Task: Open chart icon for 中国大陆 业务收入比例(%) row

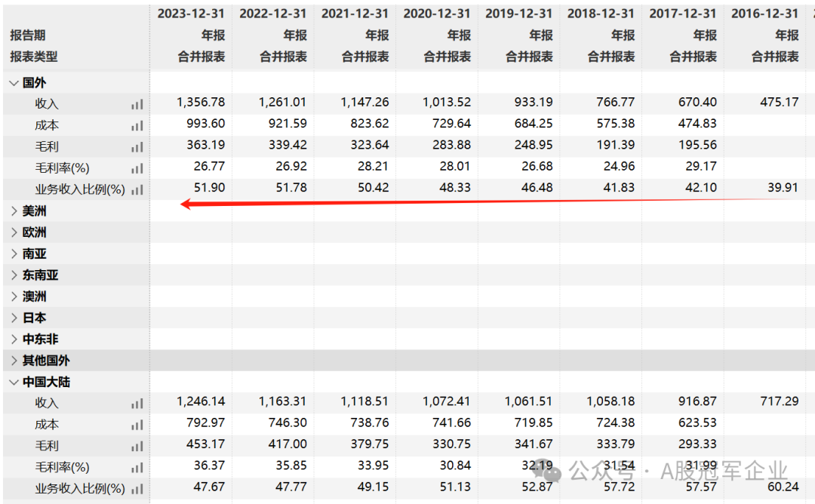Action: pyautogui.click(x=137, y=489)
